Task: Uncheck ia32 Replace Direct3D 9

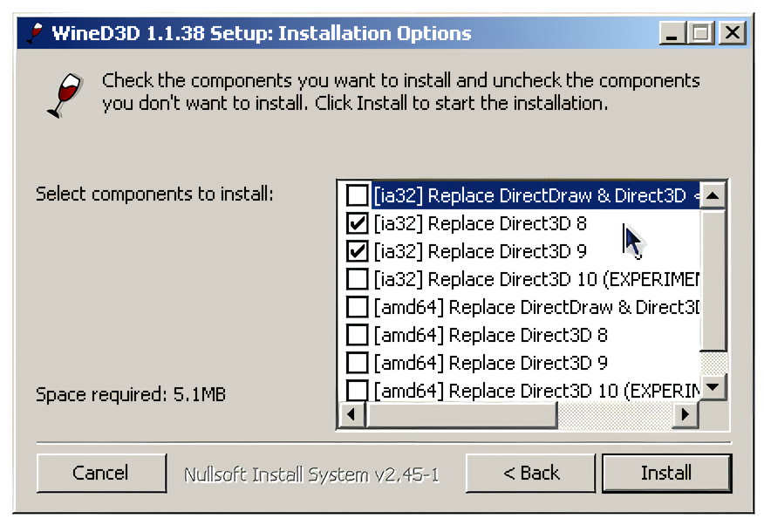Action: tap(357, 251)
